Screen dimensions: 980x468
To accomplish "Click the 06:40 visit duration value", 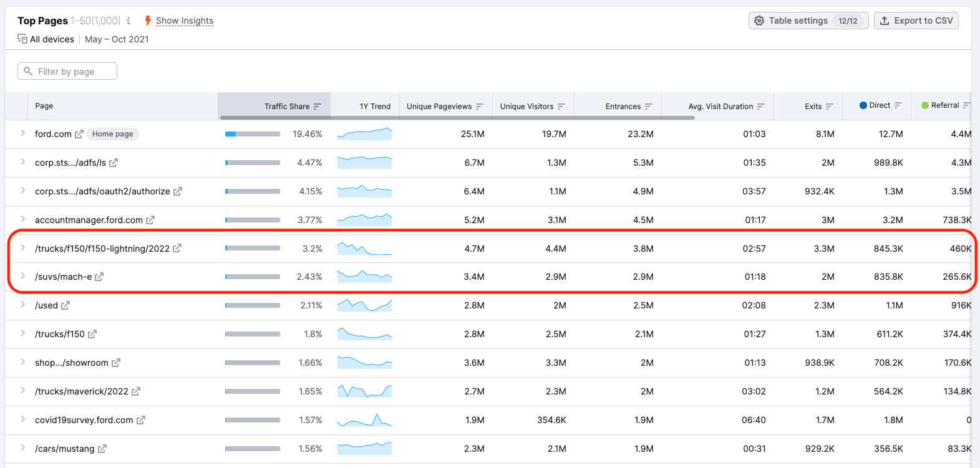I will (x=754, y=420).
